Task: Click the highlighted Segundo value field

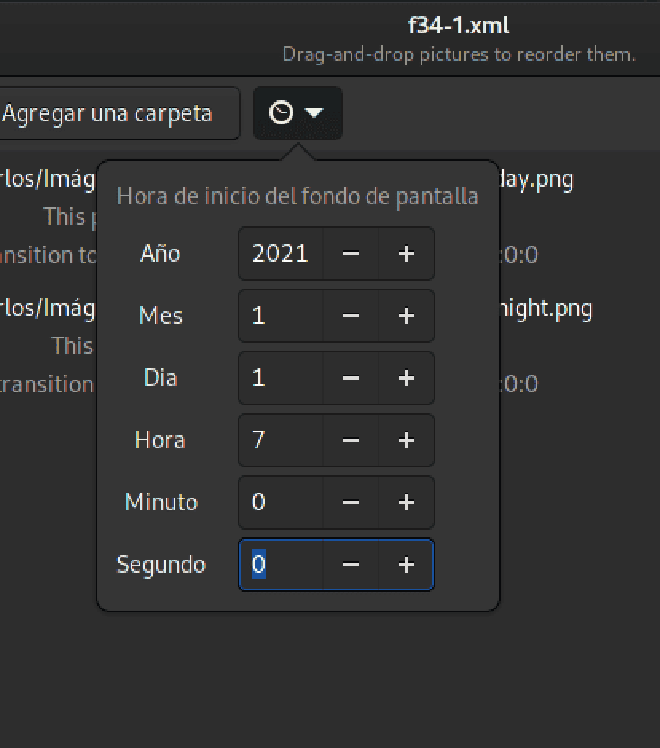Action: [x=281, y=565]
